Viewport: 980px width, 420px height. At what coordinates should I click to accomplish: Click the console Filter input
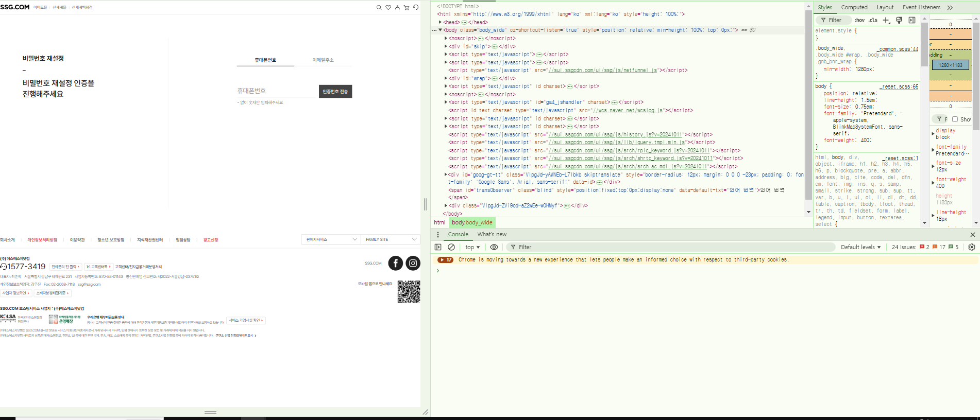(670, 247)
